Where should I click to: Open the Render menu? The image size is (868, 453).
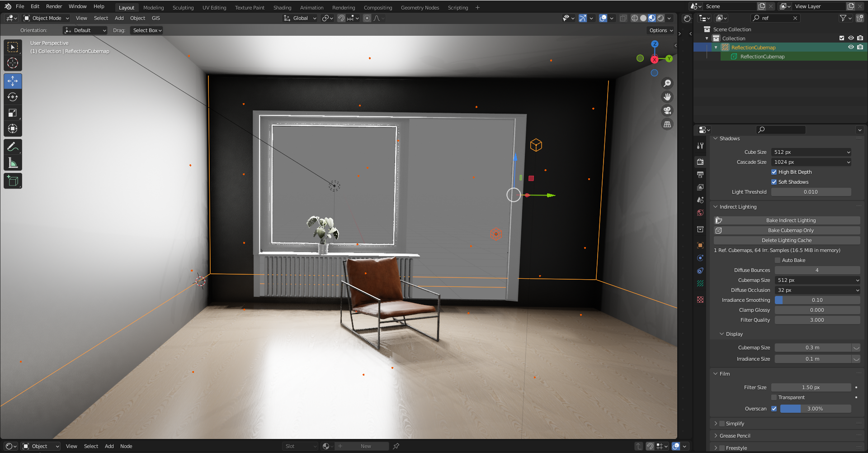[54, 6]
